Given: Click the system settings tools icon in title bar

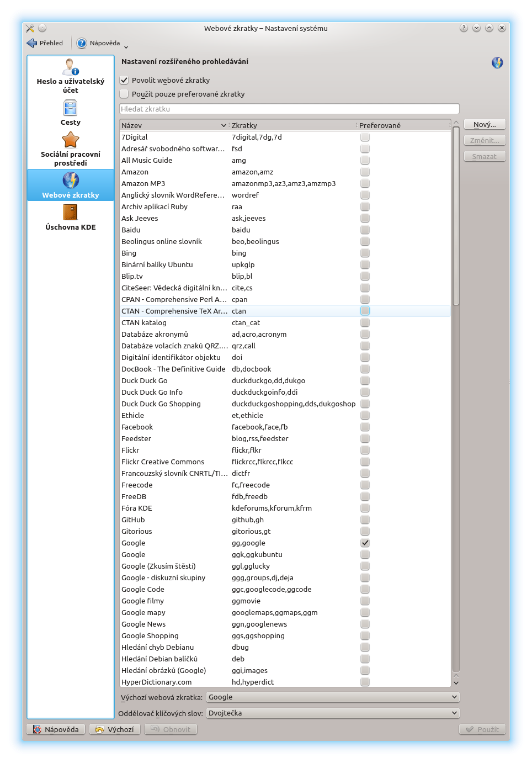Looking at the screenshot, I should click(x=30, y=28).
